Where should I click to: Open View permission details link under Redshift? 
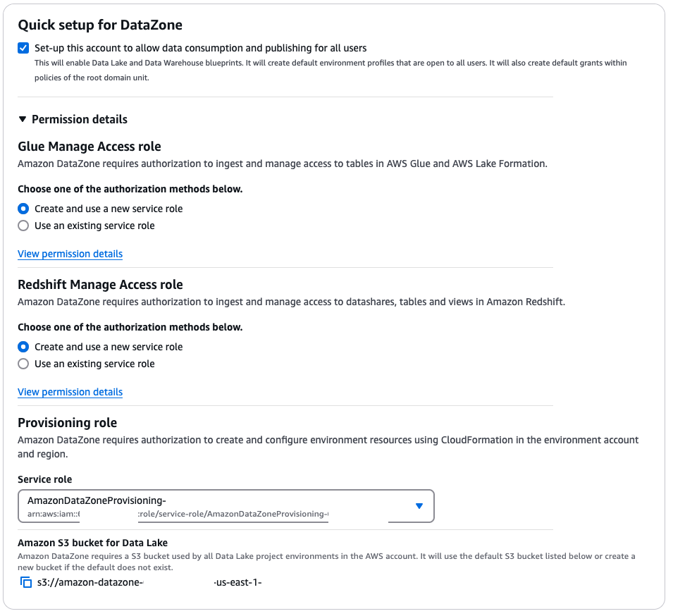pyautogui.click(x=70, y=392)
